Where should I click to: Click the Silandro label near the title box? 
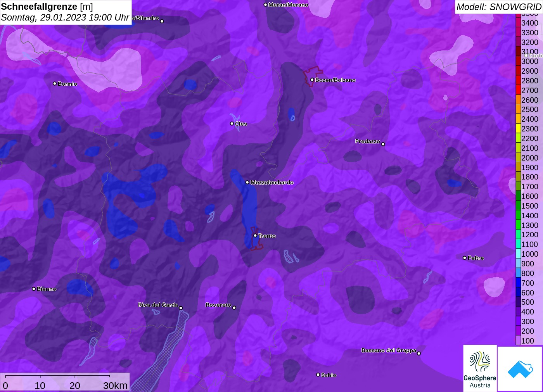146,18
